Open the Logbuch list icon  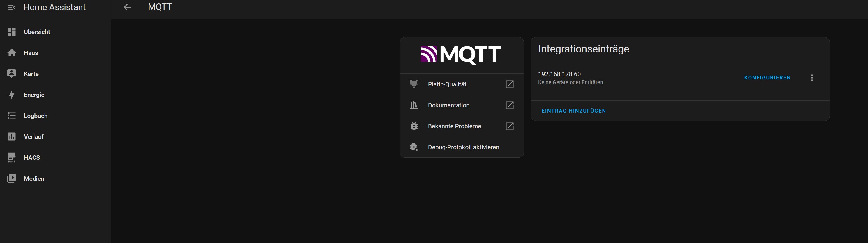click(x=12, y=116)
